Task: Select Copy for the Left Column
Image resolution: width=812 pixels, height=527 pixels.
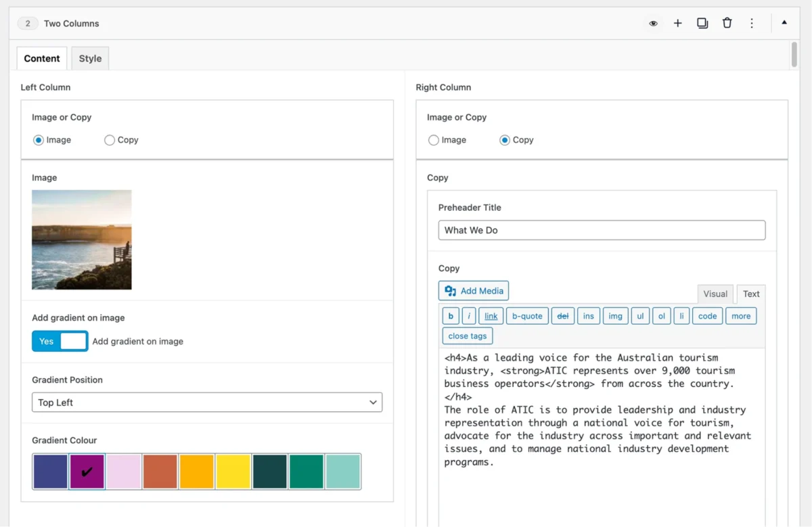Action: pos(109,140)
